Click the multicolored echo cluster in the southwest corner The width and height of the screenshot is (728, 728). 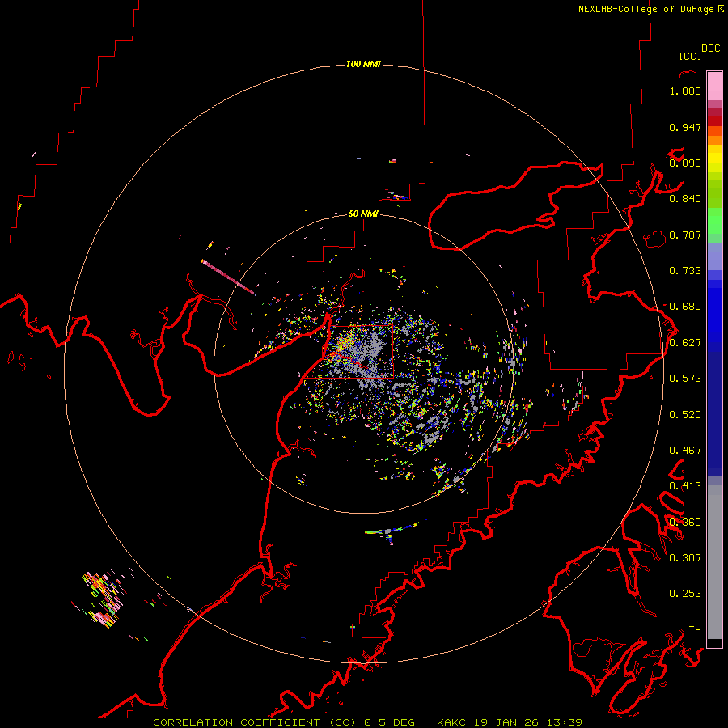click(x=103, y=599)
